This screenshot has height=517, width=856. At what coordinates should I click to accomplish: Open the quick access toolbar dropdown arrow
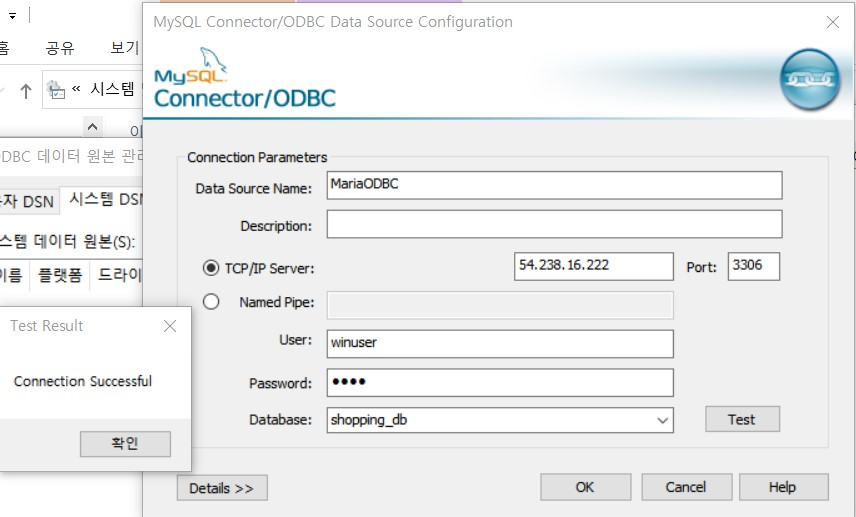[x=12, y=16]
